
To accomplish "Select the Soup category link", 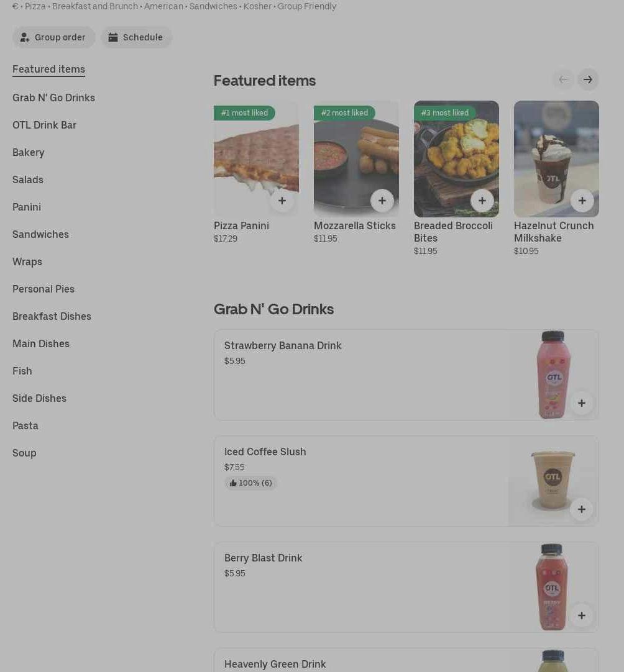I will point(24,453).
